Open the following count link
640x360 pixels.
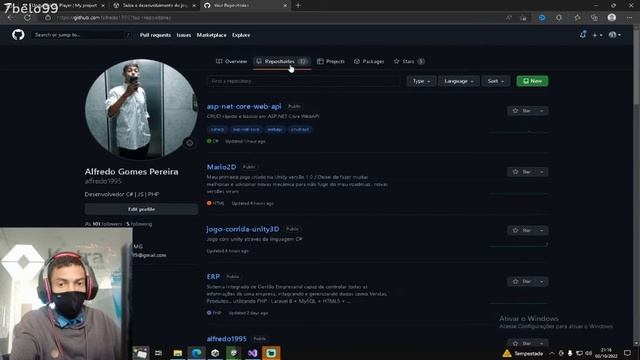(x=139, y=224)
